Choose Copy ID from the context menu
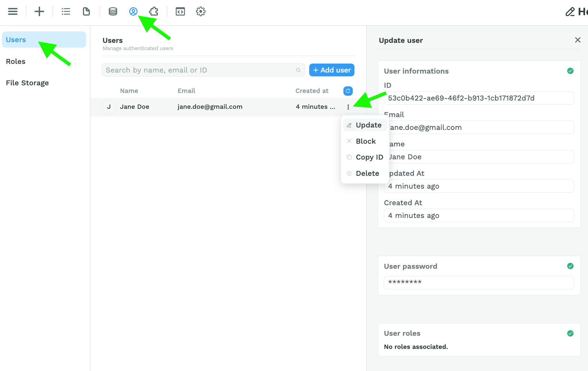Image resolution: width=588 pixels, height=371 pixels. click(x=364, y=157)
